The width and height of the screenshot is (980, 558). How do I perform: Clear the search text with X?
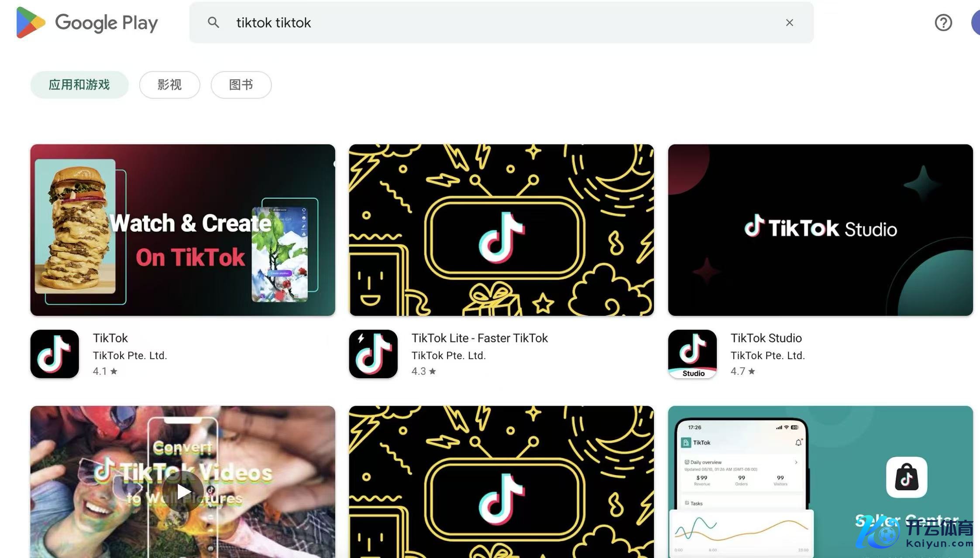(x=789, y=23)
